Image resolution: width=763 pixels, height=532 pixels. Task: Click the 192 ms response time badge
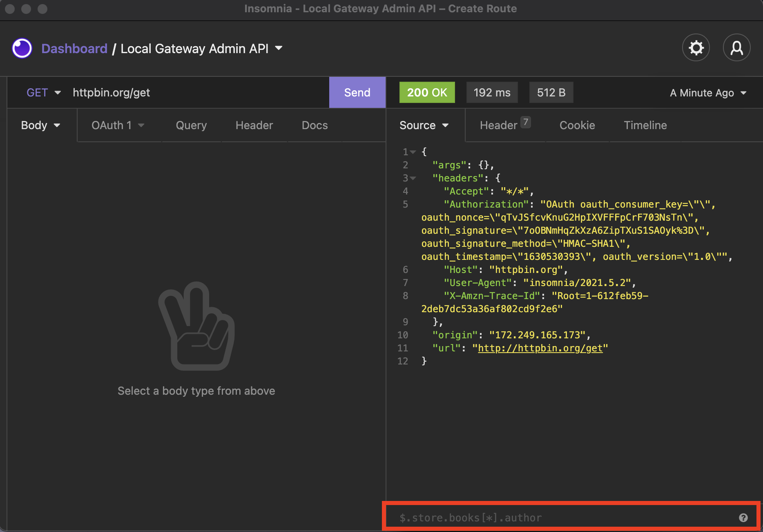click(x=492, y=92)
